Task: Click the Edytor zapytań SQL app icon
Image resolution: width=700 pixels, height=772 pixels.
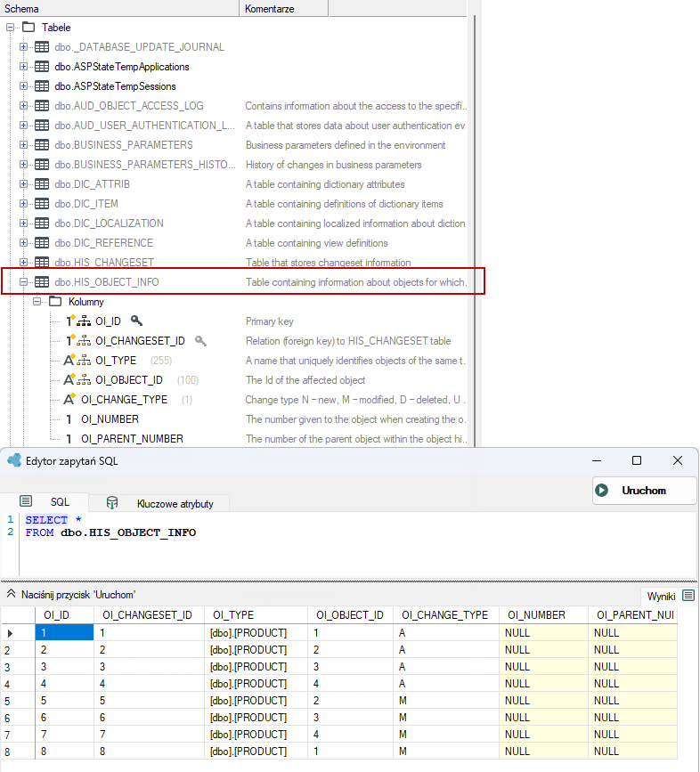Action: point(15,460)
